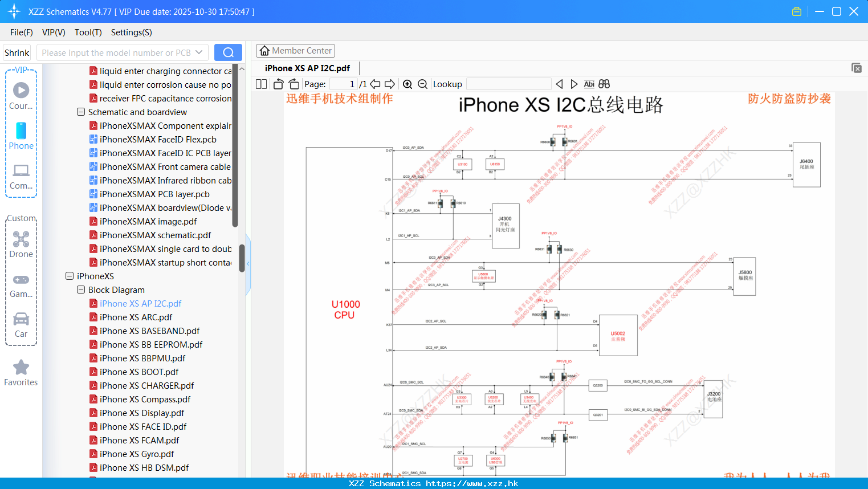Open iPhone XS HB DSM.pdf
The height and width of the screenshot is (489, 868).
coord(144,468)
